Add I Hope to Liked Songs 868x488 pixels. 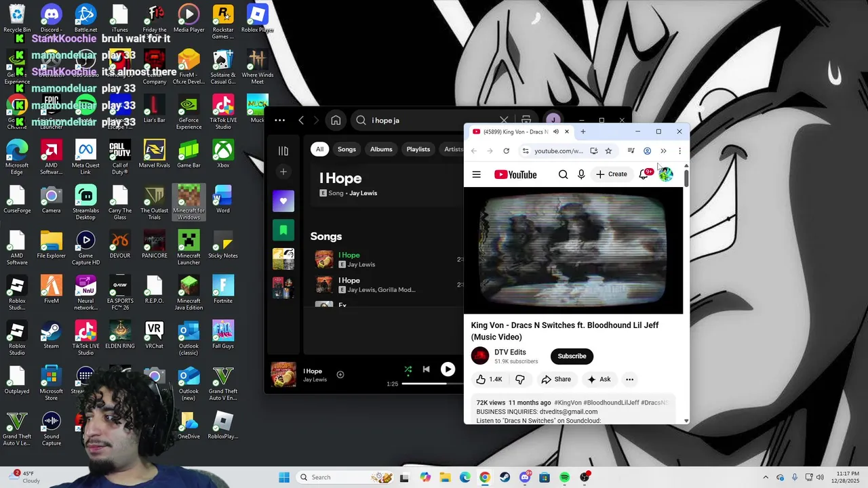(x=340, y=374)
